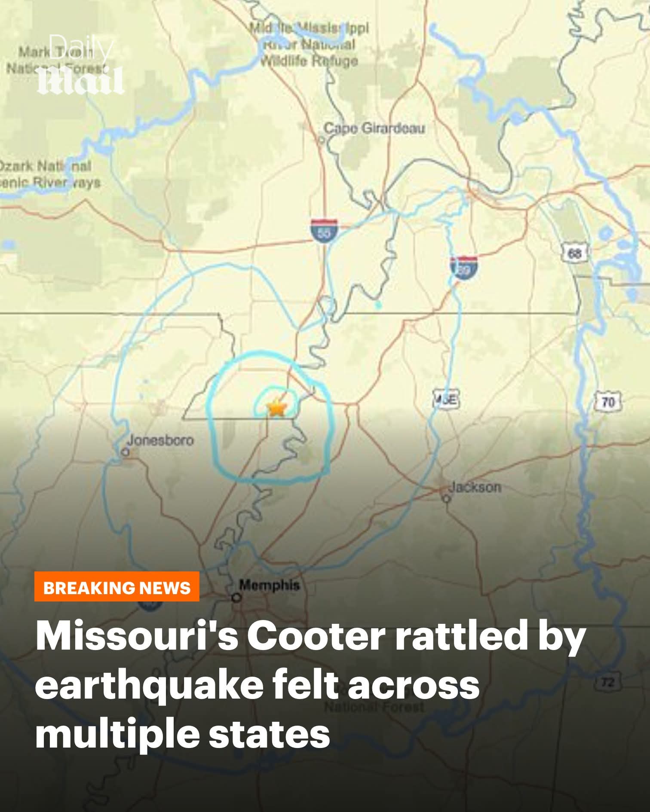Click the Memphis map label
650x812 pixels.
coord(269,585)
